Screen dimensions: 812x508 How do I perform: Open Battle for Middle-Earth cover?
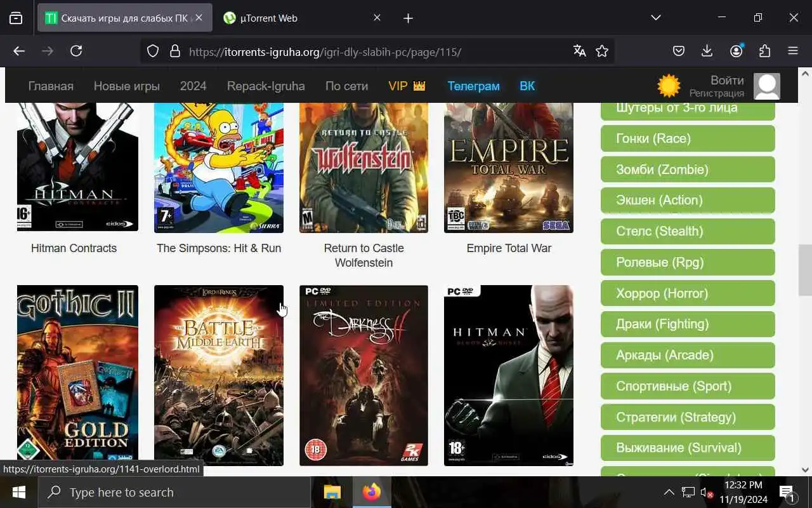point(219,375)
